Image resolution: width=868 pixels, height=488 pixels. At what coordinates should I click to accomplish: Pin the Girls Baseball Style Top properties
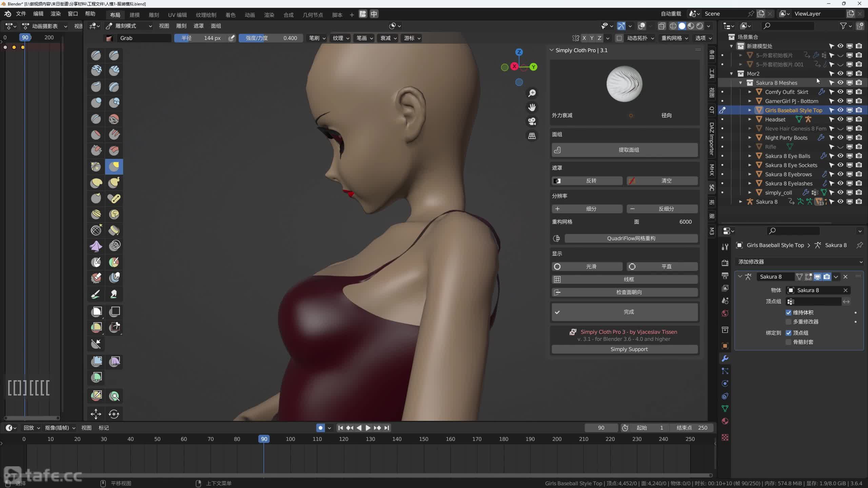[860, 245]
